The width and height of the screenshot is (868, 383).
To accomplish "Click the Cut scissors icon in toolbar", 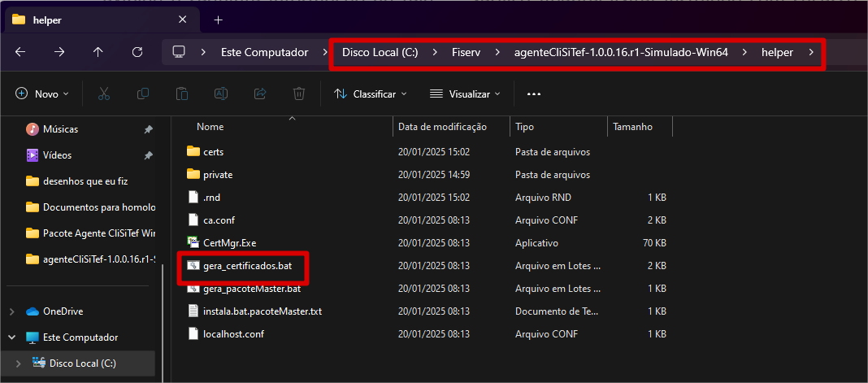I will click(104, 94).
